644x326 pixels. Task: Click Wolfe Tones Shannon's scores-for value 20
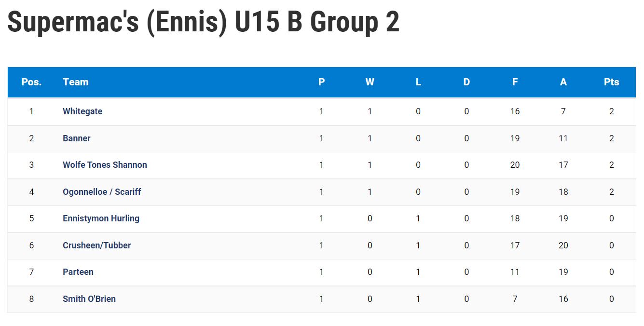(515, 165)
